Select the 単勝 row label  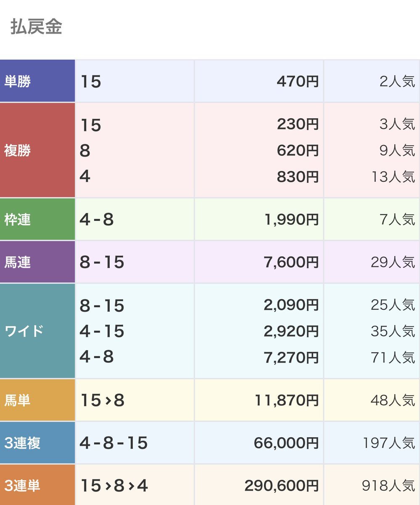[37, 81]
